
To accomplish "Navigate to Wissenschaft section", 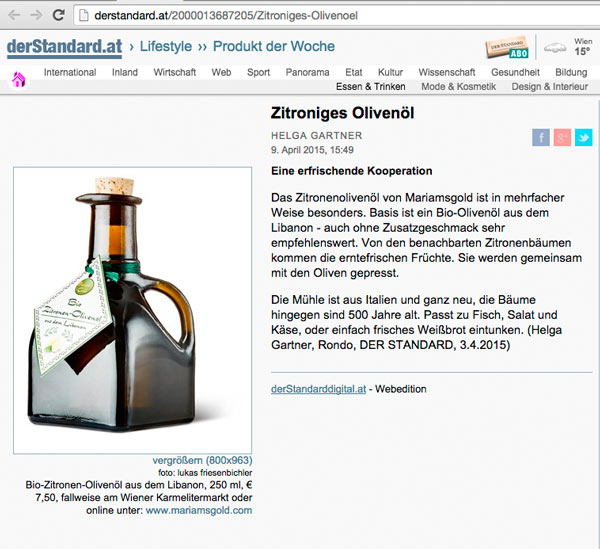I will 447,72.
